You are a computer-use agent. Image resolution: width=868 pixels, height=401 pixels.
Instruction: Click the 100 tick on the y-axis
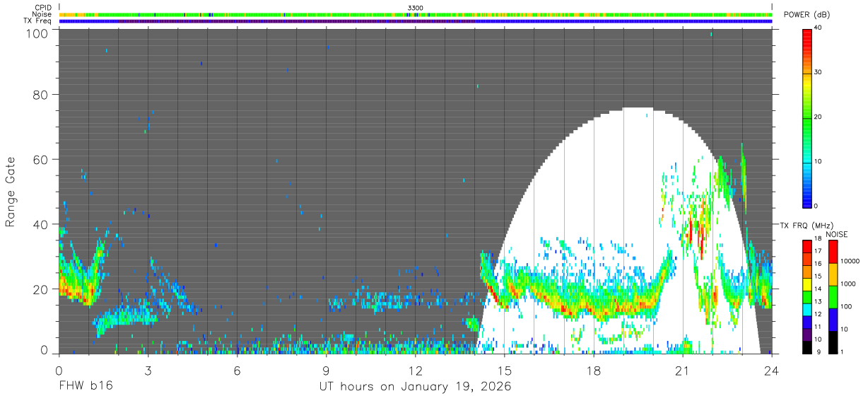[36, 33]
